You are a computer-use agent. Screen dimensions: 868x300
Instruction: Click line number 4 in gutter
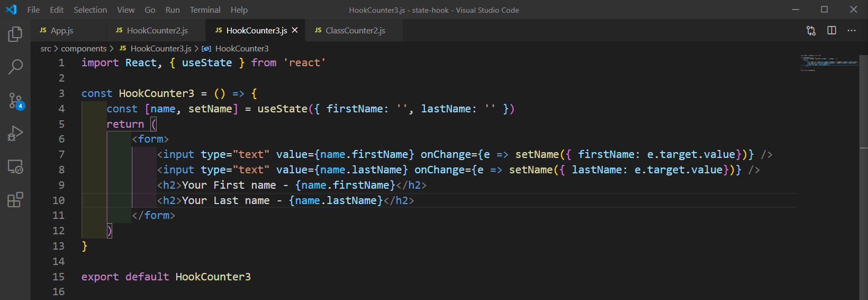[x=61, y=109]
